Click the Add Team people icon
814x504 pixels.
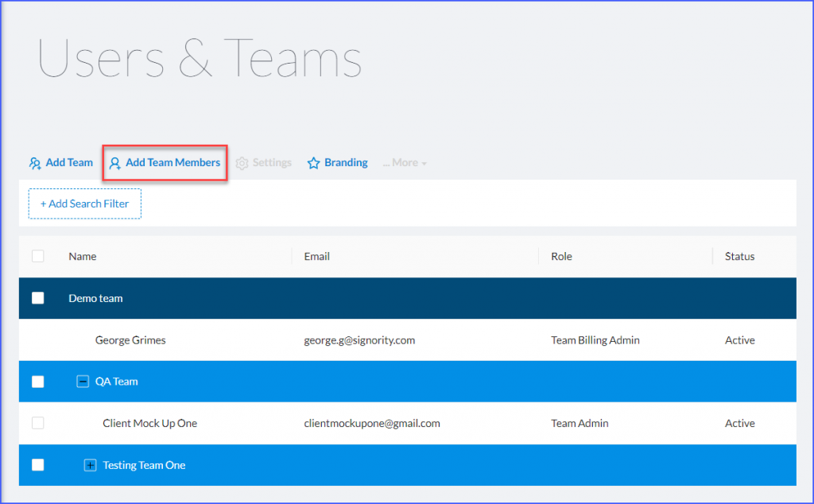click(35, 162)
